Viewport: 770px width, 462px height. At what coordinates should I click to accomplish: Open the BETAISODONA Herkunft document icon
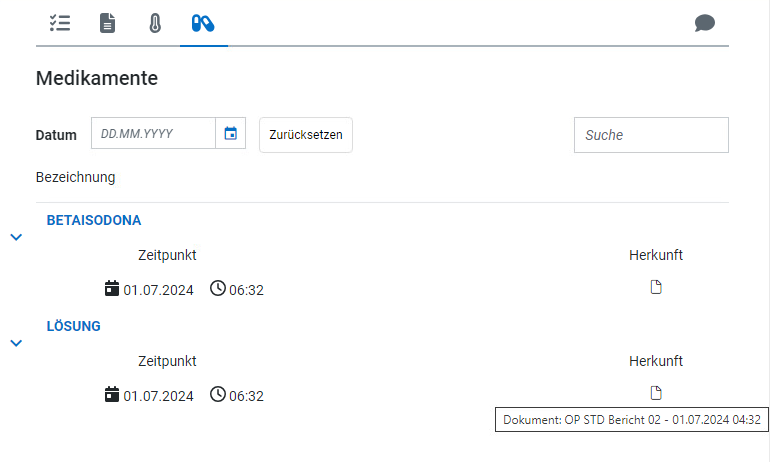click(x=656, y=287)
